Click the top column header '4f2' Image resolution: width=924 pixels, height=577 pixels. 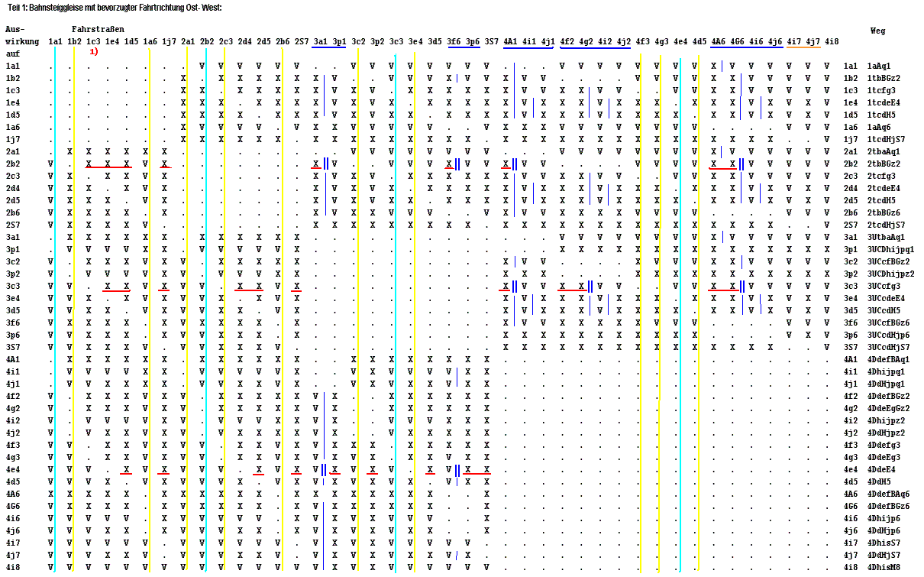click(567, 41)
